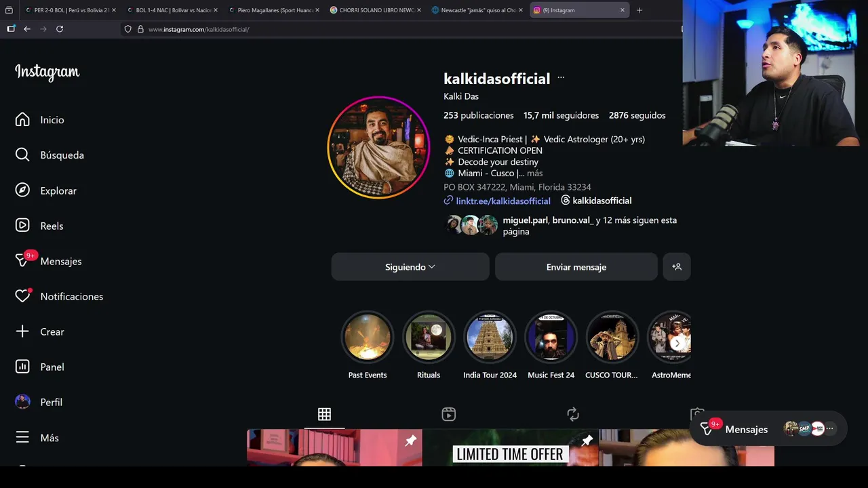Click 253 publicaciones count

pyautogui.click(x=479, y=115)
